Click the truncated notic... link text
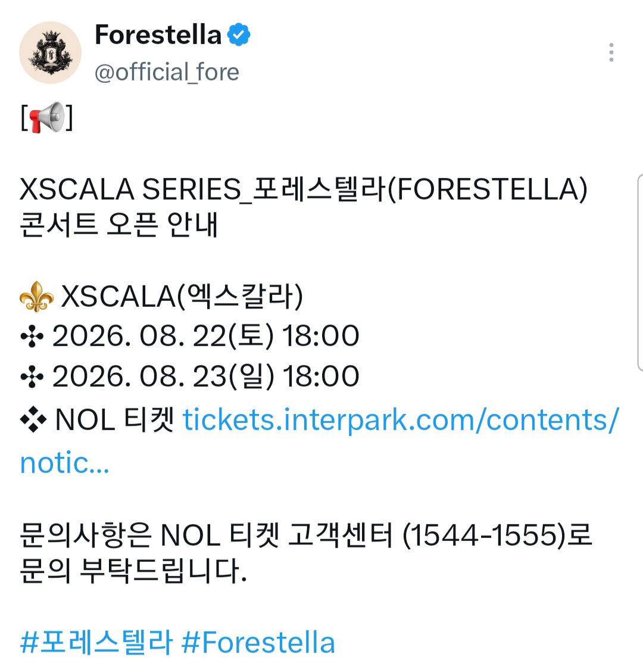 (x=64, y=463)
